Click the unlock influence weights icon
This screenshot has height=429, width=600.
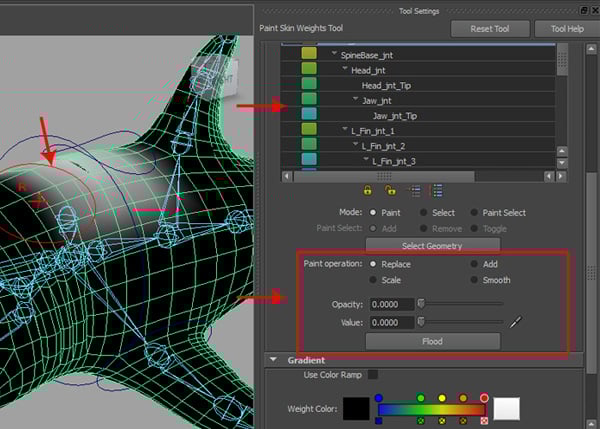tap(390, 190)
